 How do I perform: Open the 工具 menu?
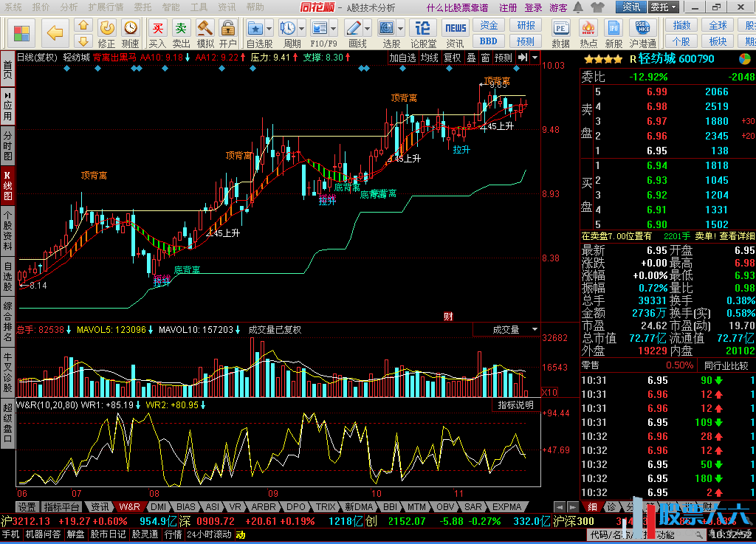click(199, 7)
